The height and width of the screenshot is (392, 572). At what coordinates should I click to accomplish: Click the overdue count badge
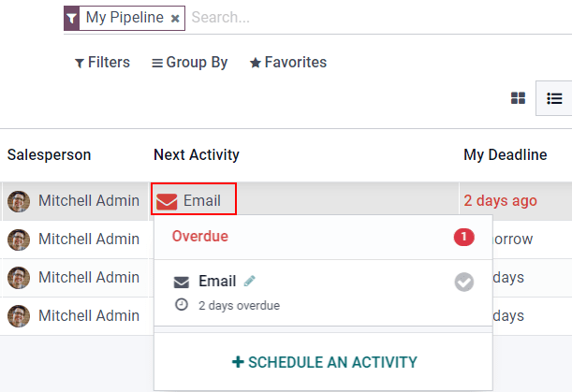pyautogui.click(x=463, y=237)
